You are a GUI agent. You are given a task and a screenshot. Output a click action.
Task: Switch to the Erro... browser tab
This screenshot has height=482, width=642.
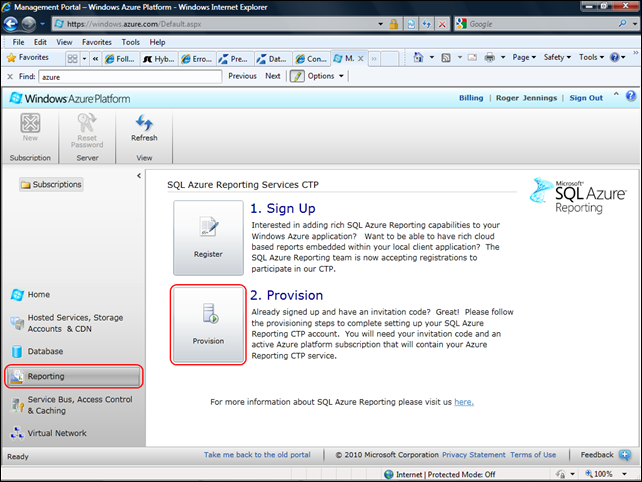tap(197, 59)
